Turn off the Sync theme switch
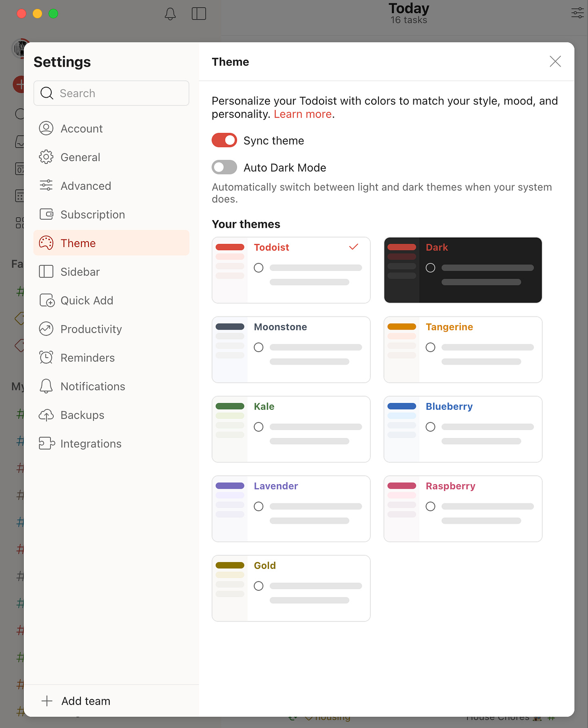 tap(224, 140)
